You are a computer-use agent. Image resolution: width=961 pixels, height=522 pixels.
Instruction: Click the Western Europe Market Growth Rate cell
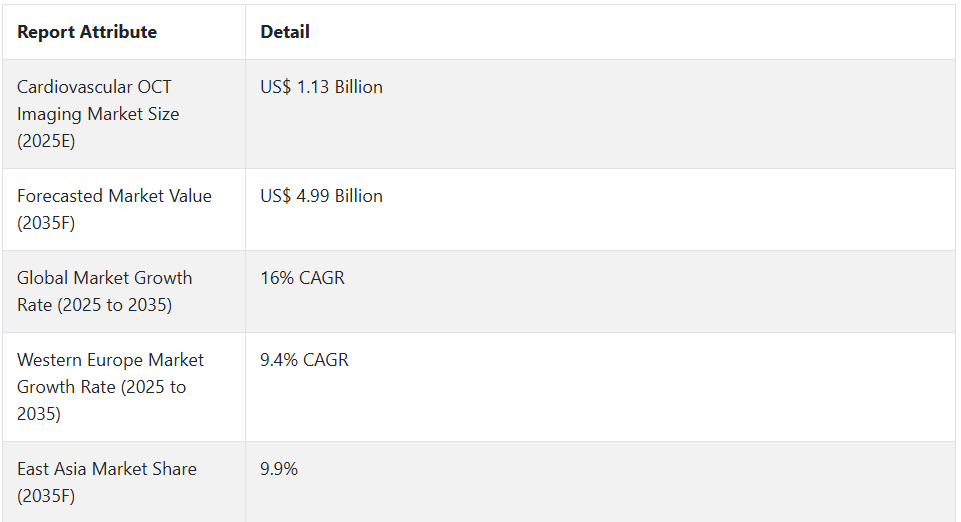click(x=124, y=387)
